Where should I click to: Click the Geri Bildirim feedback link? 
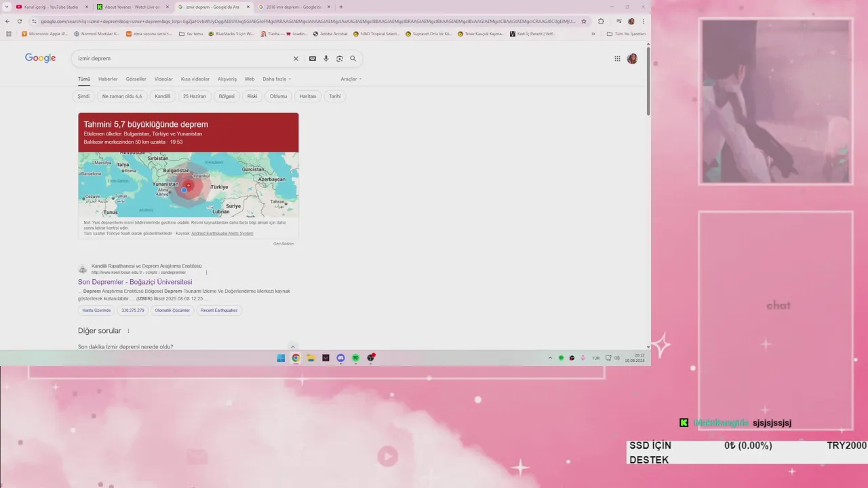tap(283, 243)
